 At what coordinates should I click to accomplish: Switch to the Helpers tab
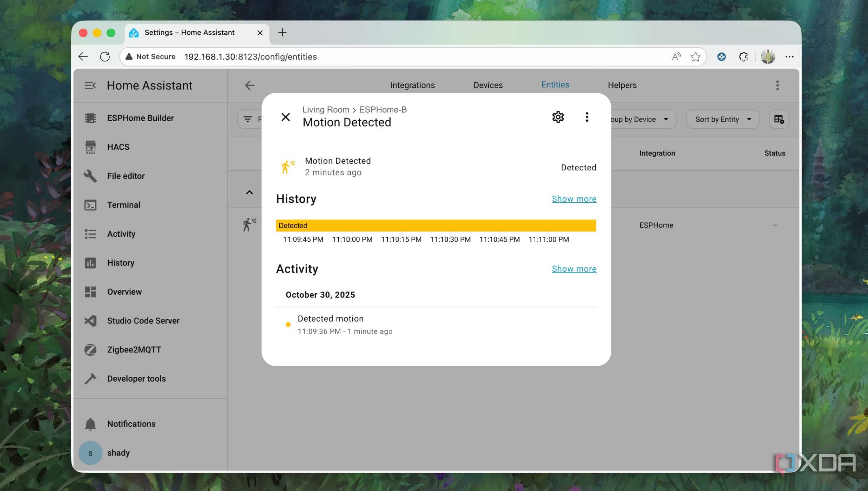click(622, 85)
